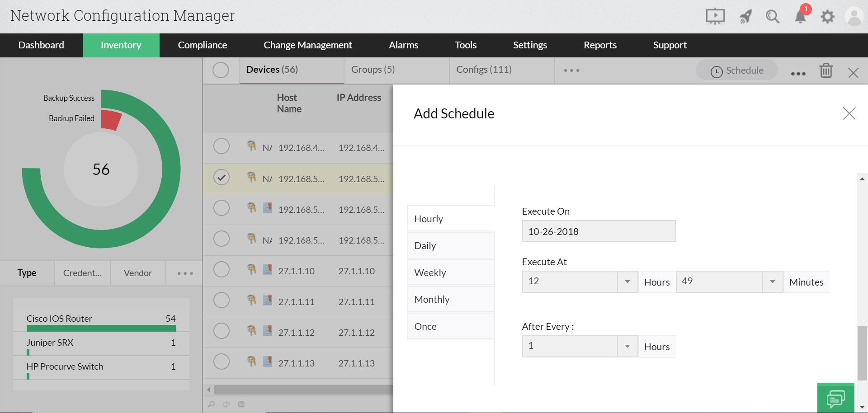Expand the After Every hours dropdown
The width and height of the screenshot is (868, 413).
click(x=627, y=346)
